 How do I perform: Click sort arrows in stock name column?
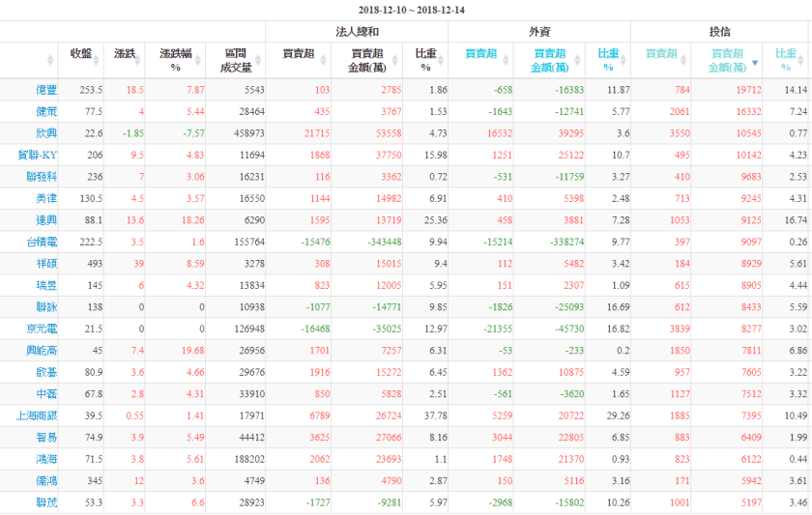point(49,61)
